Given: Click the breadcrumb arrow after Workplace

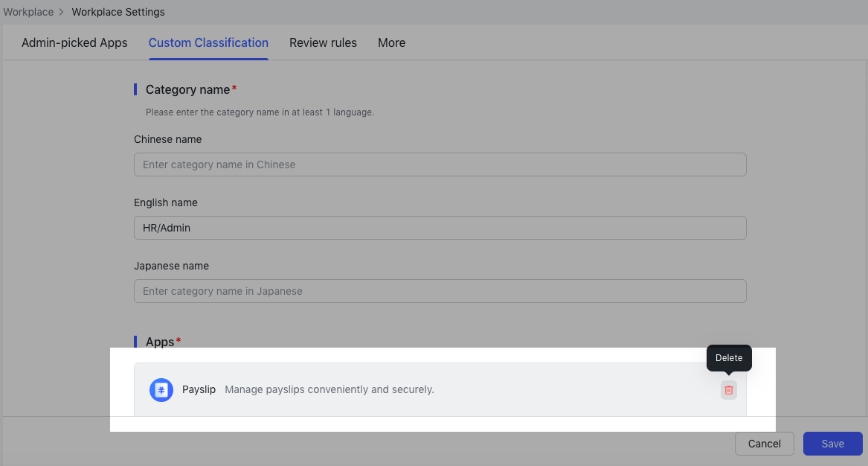Looking at the screenshot, I should 62,12.
